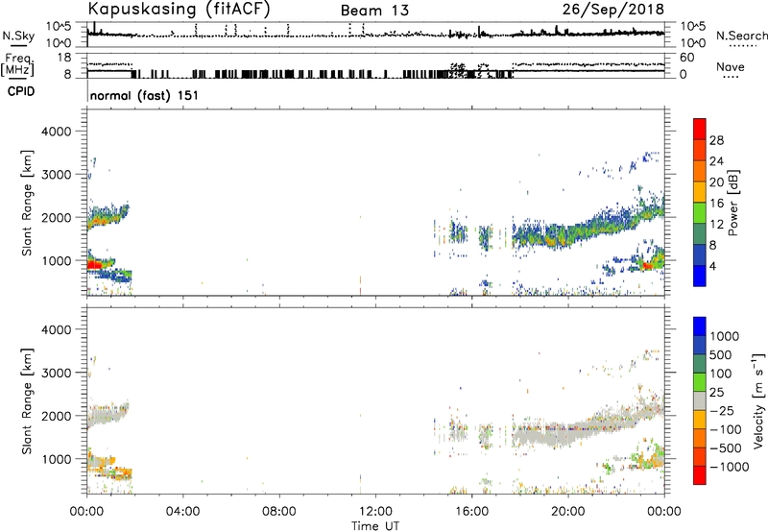Screen dimensions: 768x532
Task: Select the "N.Sky" legend label
Action: coord(18,36)
